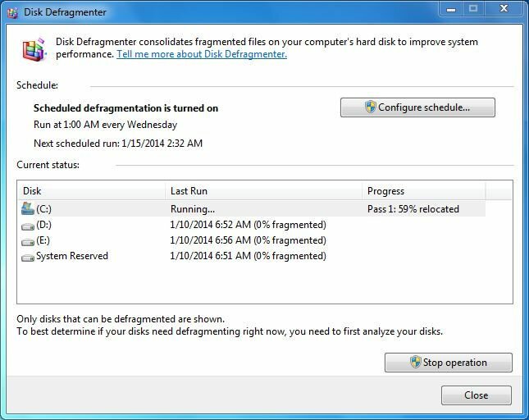Click the (D:) drive icon
529x420 pixels.
pos(28,226)
